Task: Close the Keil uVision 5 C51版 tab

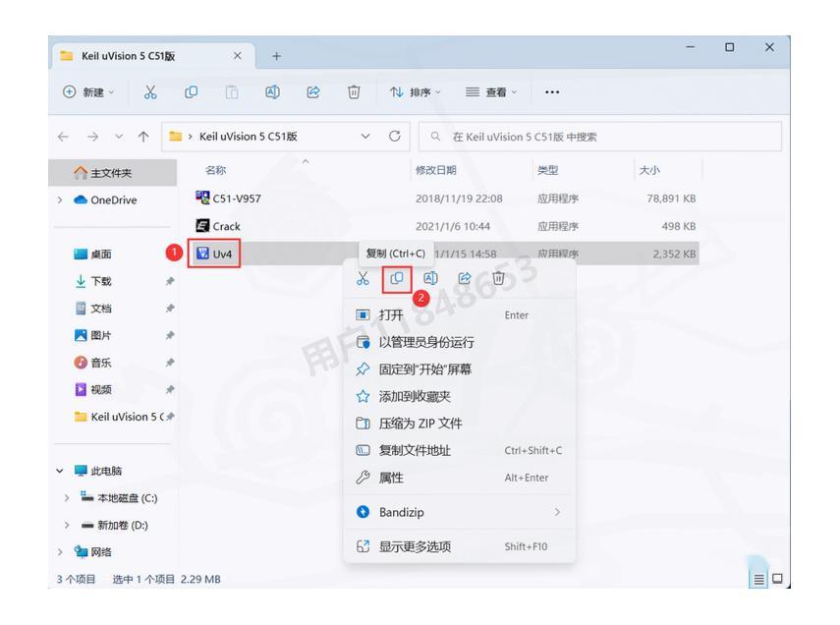Action: click(238, 56)
